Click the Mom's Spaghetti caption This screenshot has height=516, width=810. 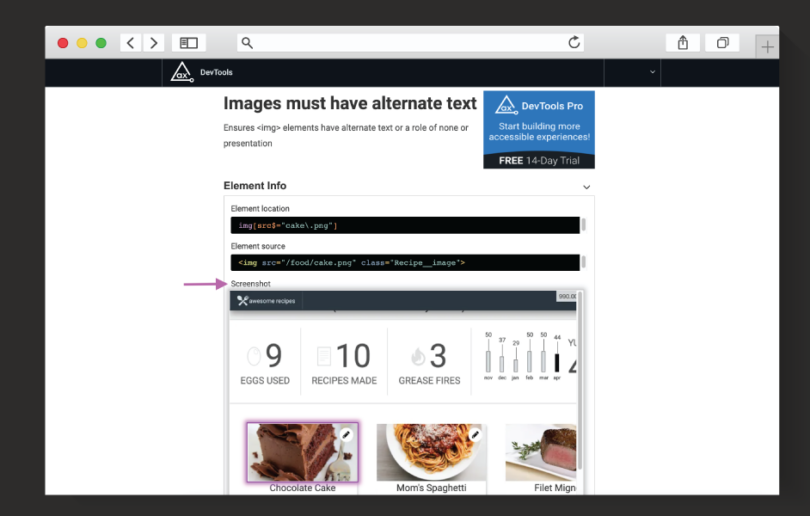pyautogui.click(x=431, y=488)
